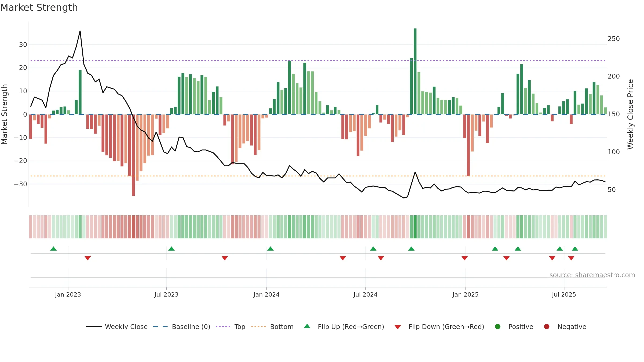Click the red Flip Down triangle in February 2023
This screenshot has width=644, height=362.
[88, 258]
